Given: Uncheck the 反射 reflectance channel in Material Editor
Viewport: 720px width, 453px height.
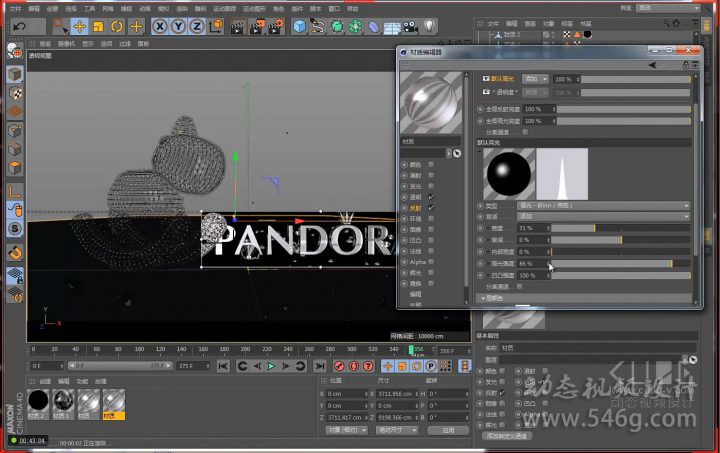Looking at the screenshot, I should point(431,208).
